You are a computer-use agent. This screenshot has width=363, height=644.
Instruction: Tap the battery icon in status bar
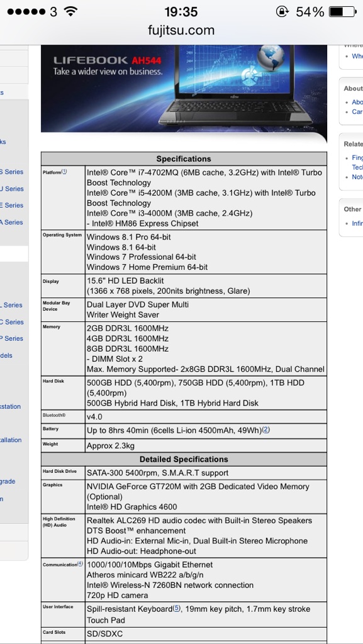click(x=343, y=12)
